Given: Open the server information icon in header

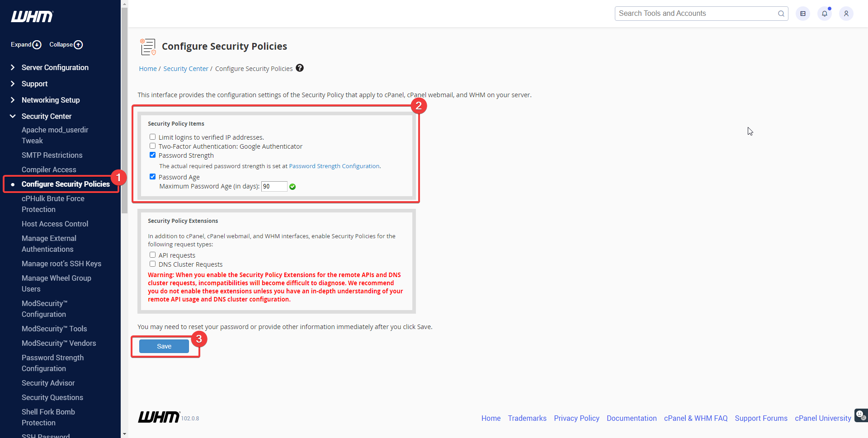Looking at the screenshot, I should coord(803,14).
